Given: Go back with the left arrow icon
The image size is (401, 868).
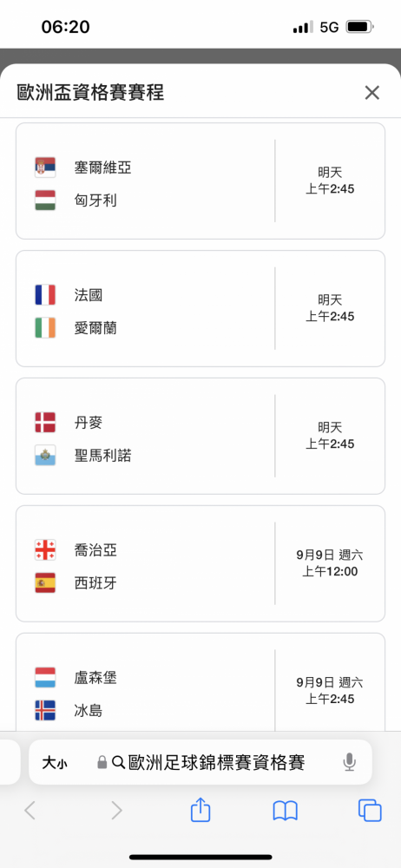Looking at the screenshot, I should click(x=30, y=811).
